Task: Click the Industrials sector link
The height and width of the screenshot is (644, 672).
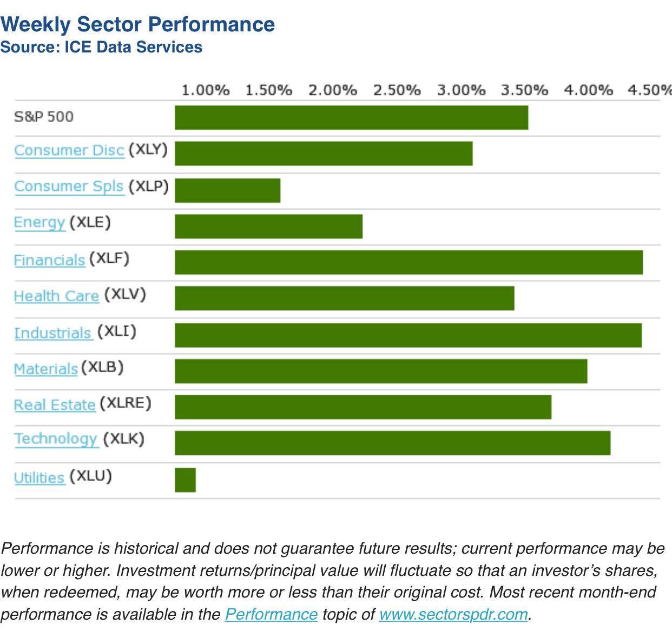Action: [x=53, y=333]
